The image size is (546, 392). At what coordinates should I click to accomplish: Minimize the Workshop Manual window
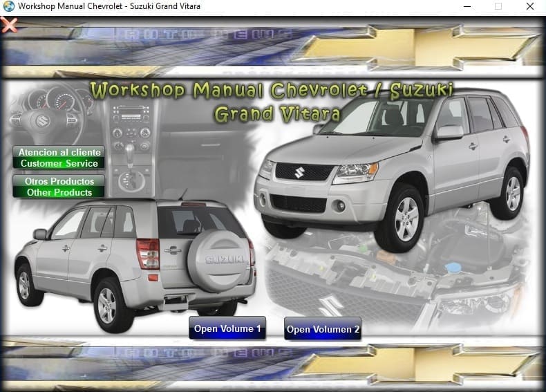(466, 6)
